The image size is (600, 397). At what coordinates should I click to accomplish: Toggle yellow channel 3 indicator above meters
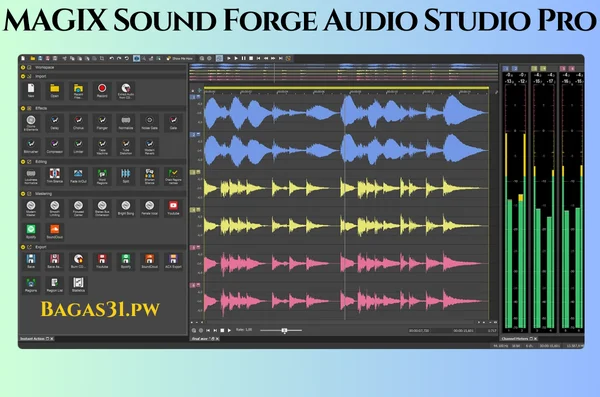[534, 69]
